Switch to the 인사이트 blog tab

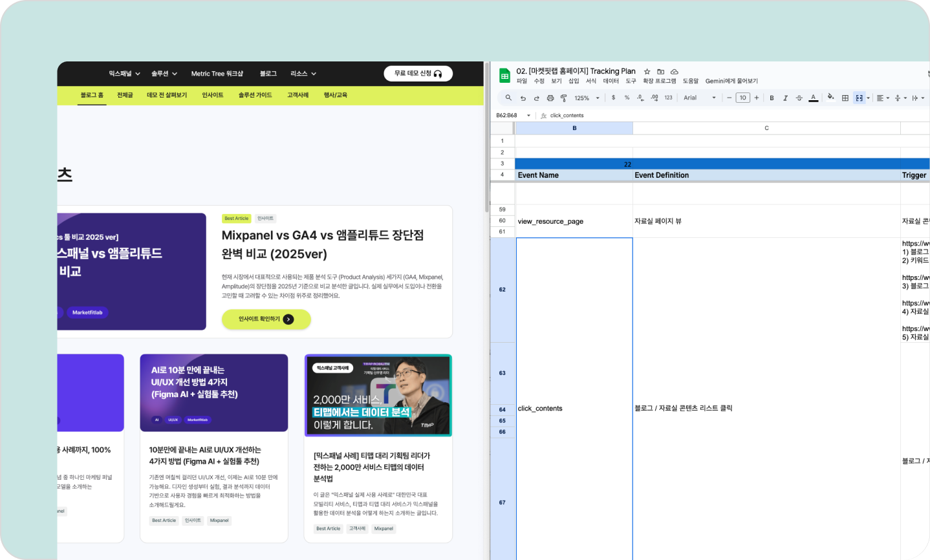pos(213,95)
